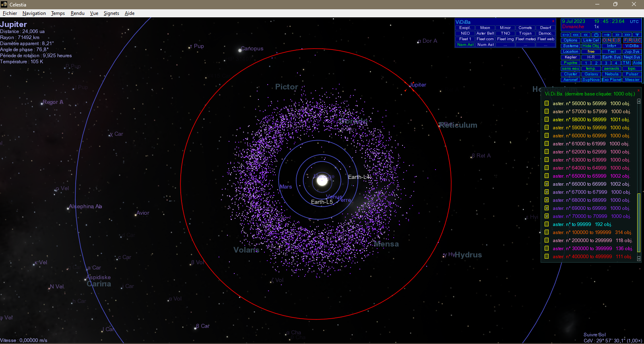Open the Fichier menu
The height and width of the screenshot is (344, 644).
click(x=10, y=13)
